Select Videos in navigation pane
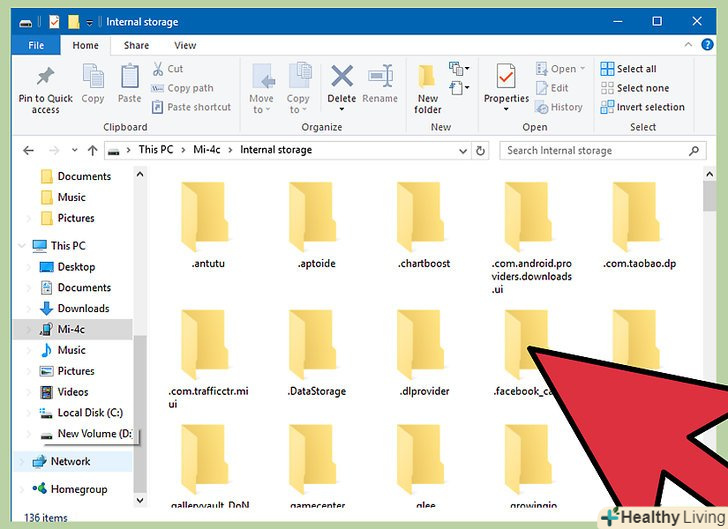 pos(64,392)
